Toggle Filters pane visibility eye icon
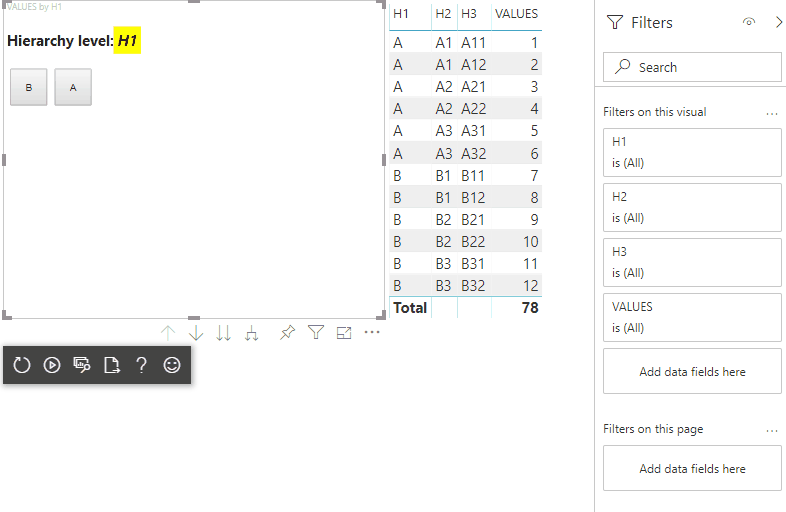The image size is (786, 512). pyautogui.click(x=749, y=22)
